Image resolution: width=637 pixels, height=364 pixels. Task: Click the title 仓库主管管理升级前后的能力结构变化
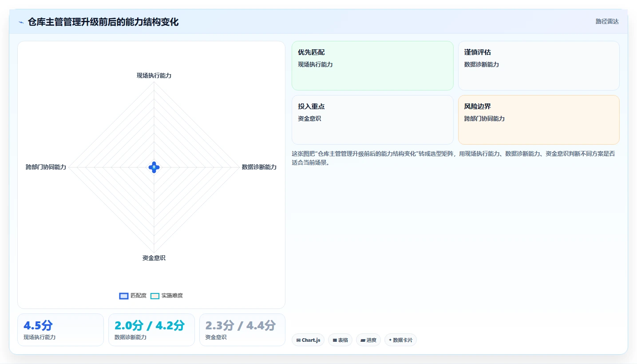click(x=103, y=22)
